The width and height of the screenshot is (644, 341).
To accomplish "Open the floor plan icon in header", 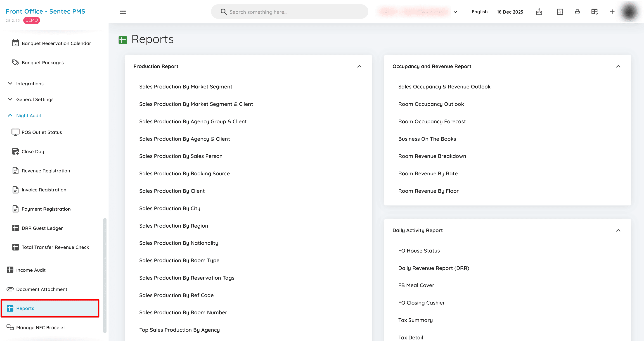I will pyautogui.click(x=560, y=12).
